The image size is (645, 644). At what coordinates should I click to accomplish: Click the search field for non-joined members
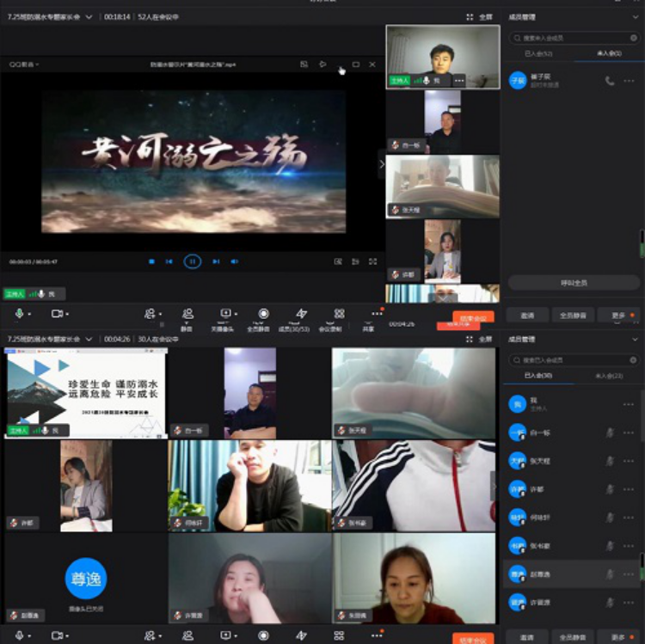tap(574, 38)
